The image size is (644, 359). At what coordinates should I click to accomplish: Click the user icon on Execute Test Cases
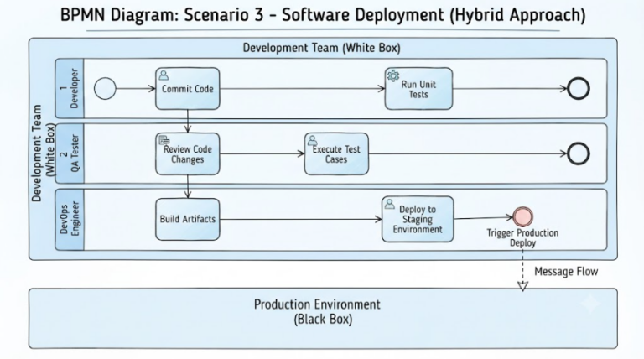[x=312, y=140]
